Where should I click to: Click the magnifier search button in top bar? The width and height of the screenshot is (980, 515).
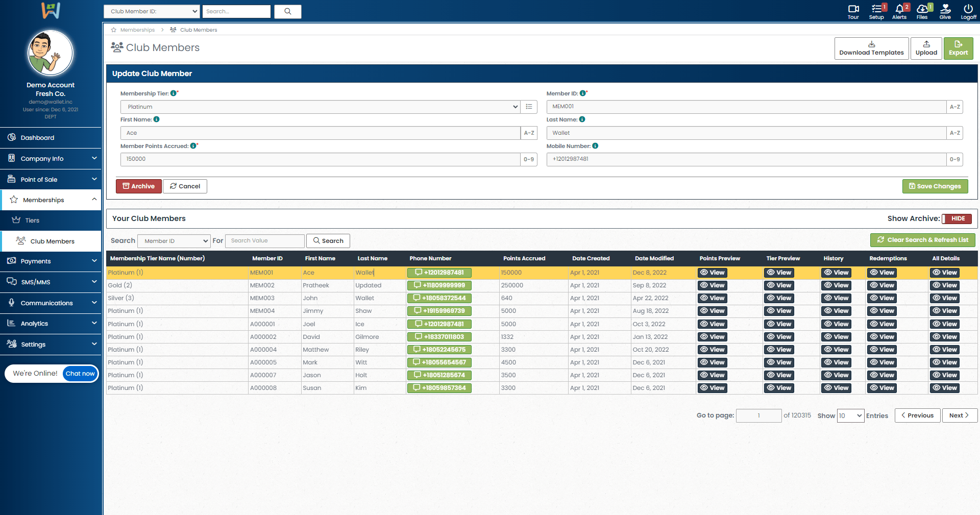(288, 11)
